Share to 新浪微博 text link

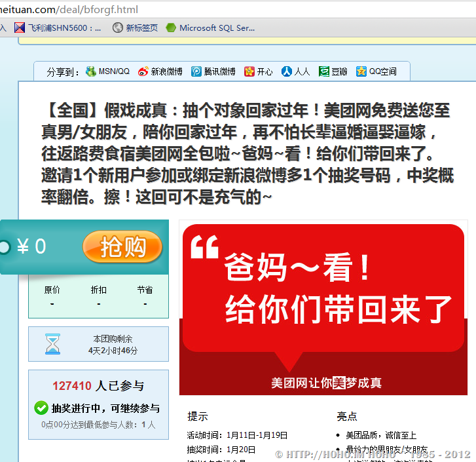pos(167,71)
